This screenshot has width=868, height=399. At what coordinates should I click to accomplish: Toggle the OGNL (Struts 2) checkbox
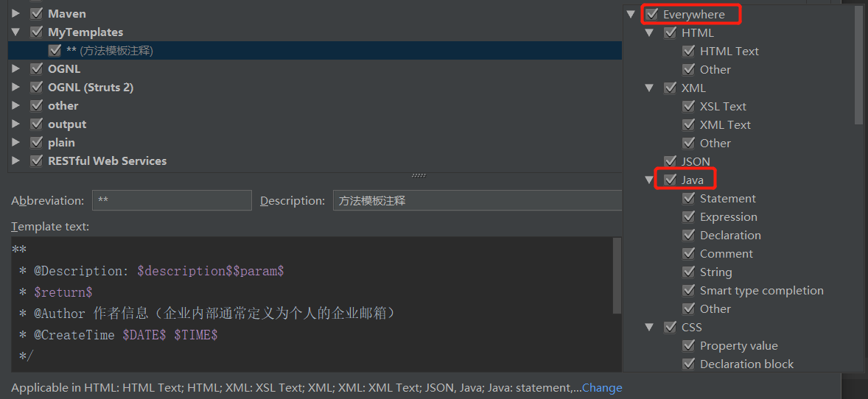pyautogui.click(x=37, y=87)
